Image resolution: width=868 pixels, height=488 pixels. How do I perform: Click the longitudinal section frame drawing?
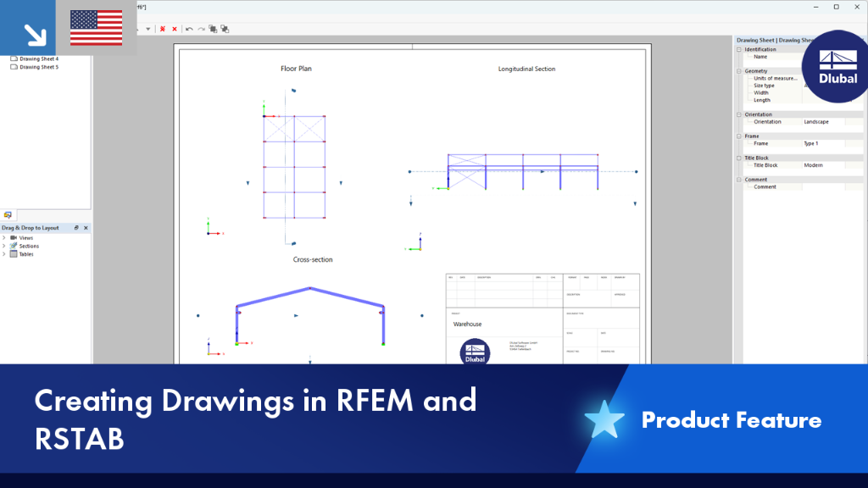pyautogui.click(x=522, y=171)
